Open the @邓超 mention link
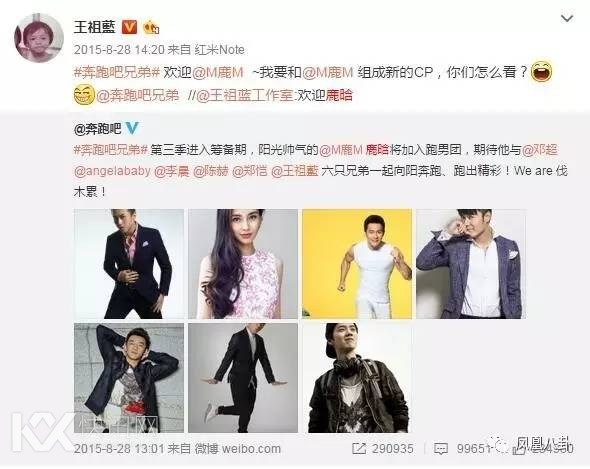The width and height of the screenshot is (590, 469). 540,150
